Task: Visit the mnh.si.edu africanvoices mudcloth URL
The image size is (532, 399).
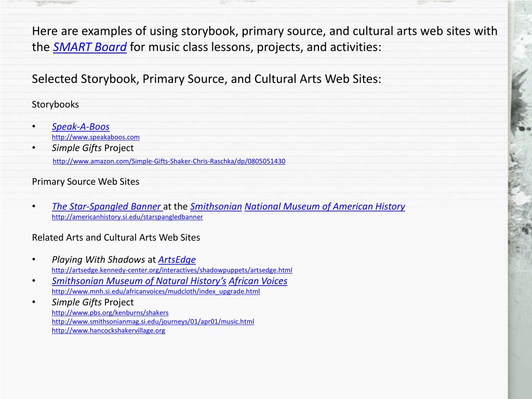Action: coord(156,291)
